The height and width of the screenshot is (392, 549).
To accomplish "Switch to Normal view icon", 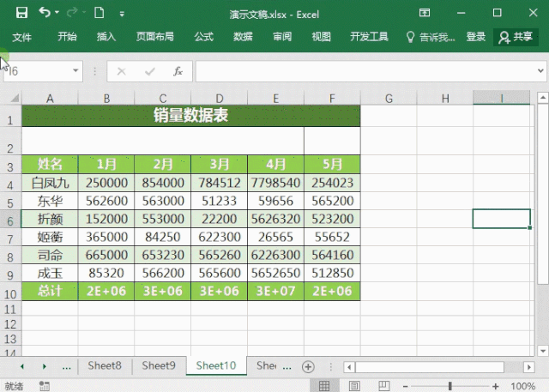I will 324,386.
